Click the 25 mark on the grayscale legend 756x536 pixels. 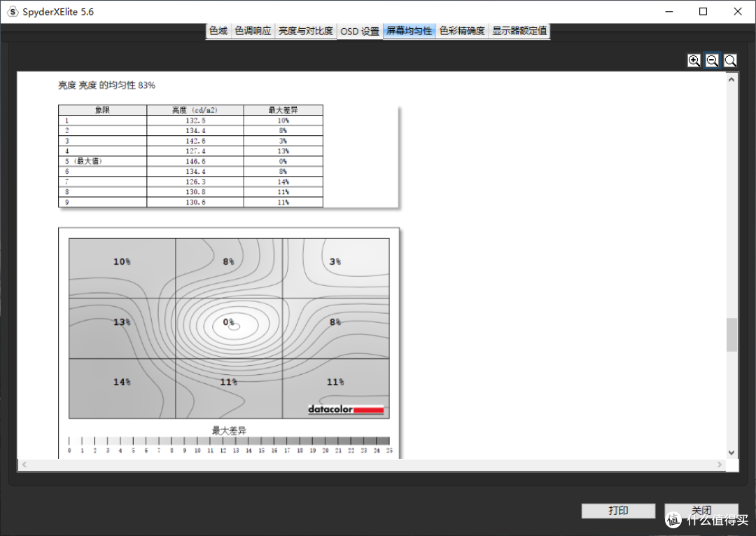point(389,451)
